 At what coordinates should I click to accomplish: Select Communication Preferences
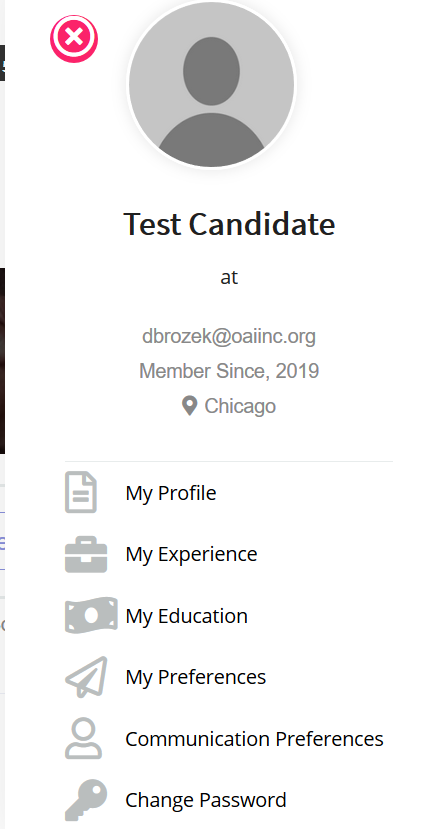254,739
